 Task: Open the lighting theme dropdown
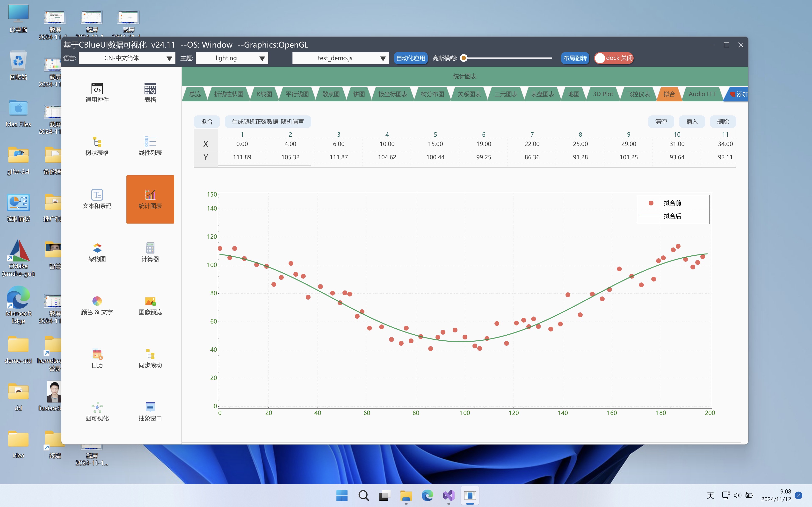pos(232,58)
